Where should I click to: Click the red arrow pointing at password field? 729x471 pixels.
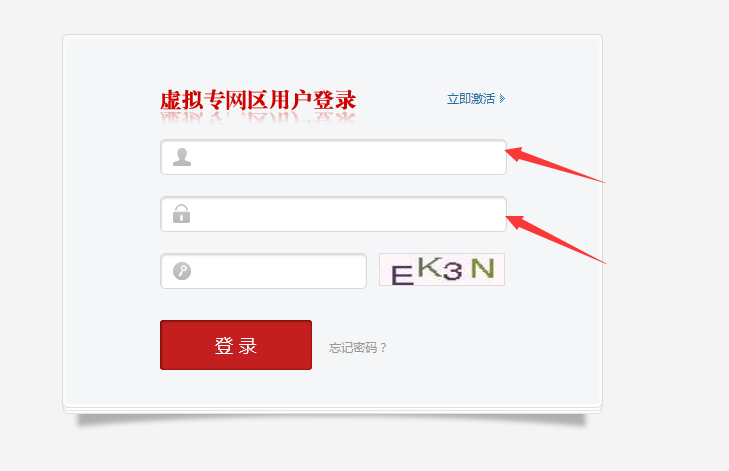pyautogui.click(x=556, y=239)
